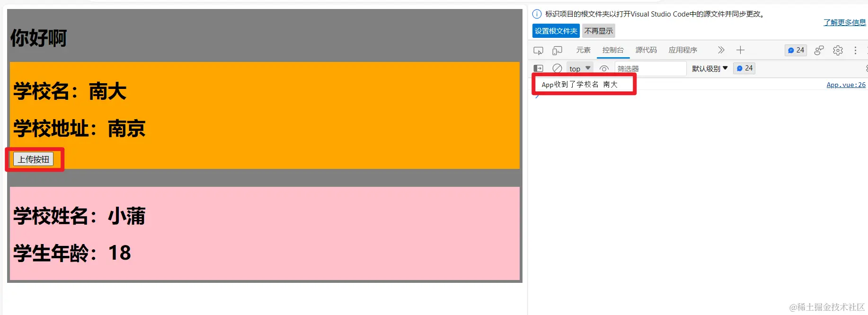
Task: Click the 24 issues count in console toolbar
Action: [744, 68]
